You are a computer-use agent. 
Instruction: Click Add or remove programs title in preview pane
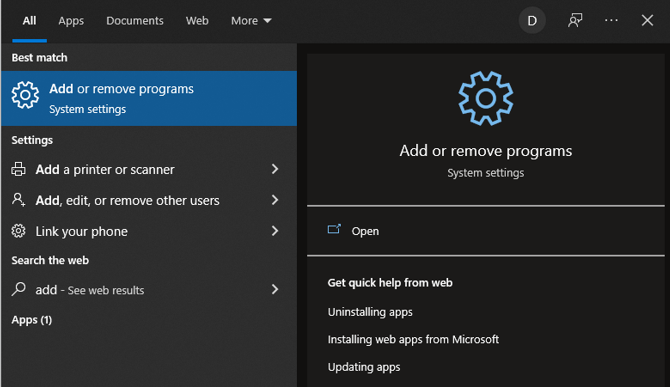[486, 151]
